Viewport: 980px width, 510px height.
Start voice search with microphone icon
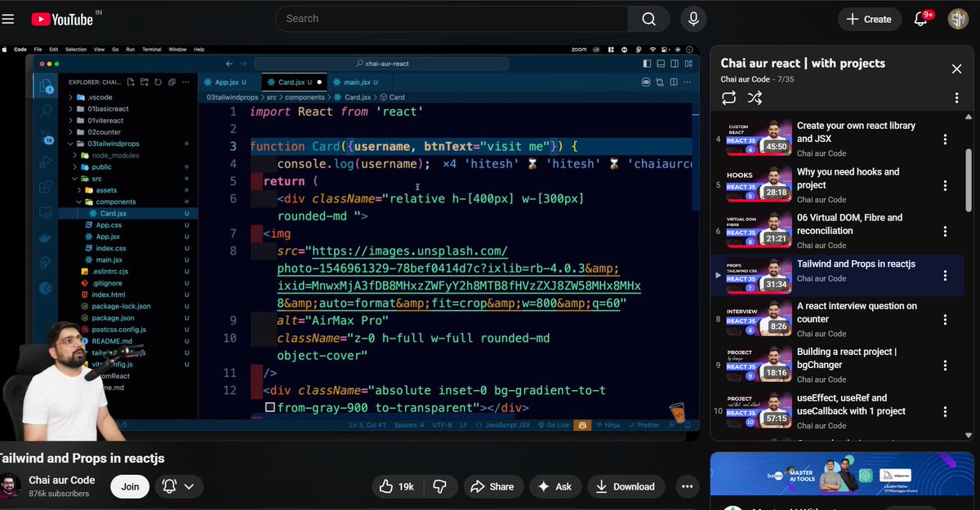coord(693,19)
